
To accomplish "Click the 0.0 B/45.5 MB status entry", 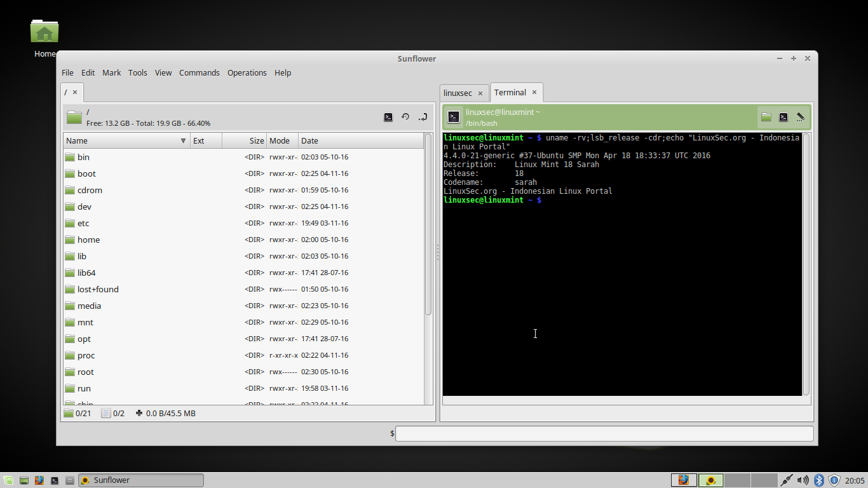I will pyautogui.click(x=166, y=414).
